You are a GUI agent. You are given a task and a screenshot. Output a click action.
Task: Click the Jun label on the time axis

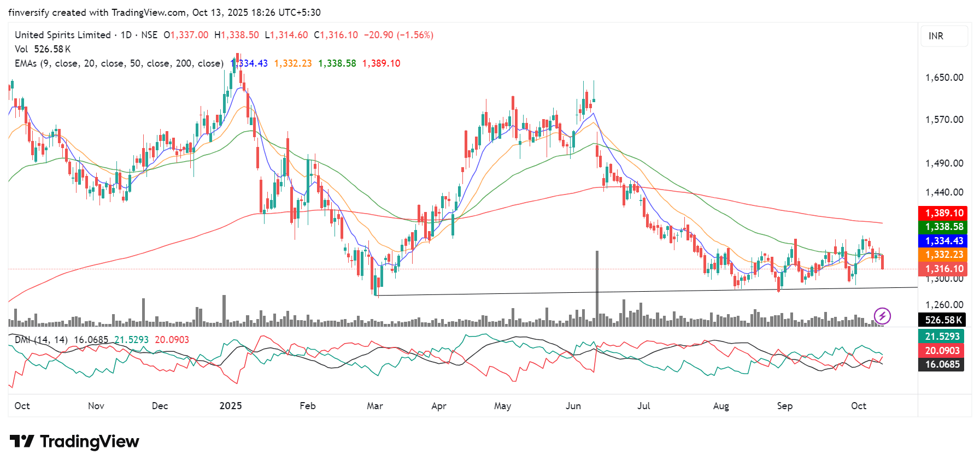tap(573, 406)
